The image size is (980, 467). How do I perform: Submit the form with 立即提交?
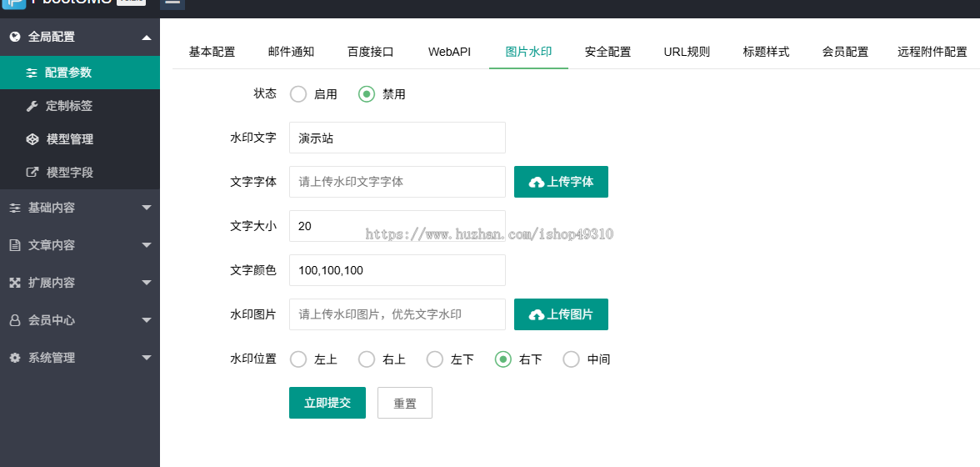(327, 403)
